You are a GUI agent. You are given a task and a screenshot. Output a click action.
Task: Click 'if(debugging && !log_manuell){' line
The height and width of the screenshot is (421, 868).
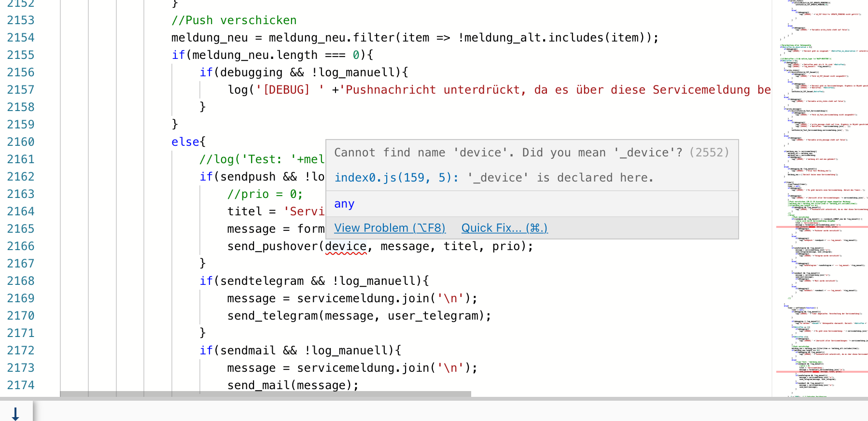pyautogui.click(x=304, y=72)
